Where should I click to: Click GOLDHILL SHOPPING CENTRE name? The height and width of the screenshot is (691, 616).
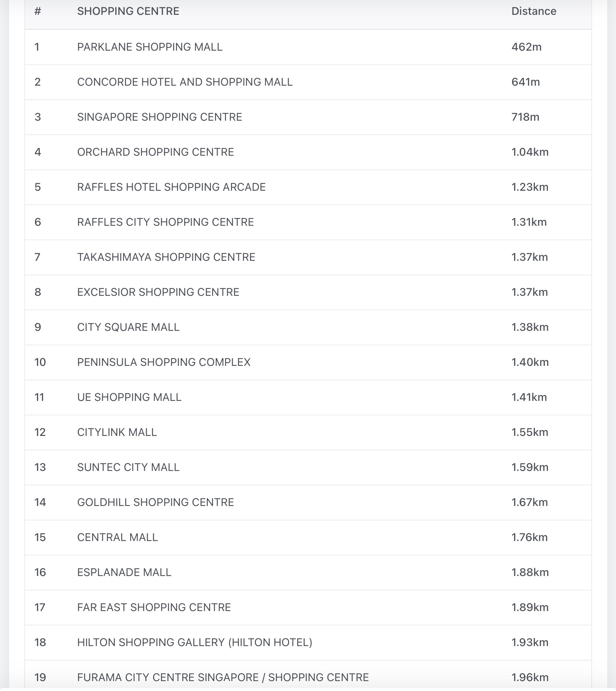tap(155, 502)
